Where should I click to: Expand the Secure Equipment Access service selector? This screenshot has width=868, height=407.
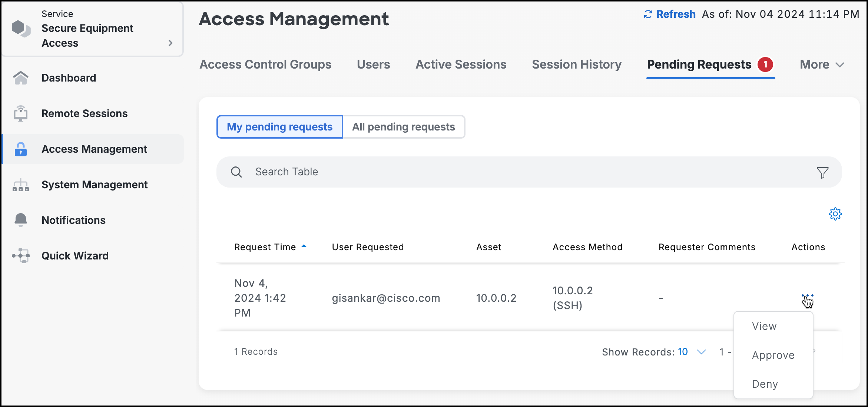pyautogui.click(x=170, y=43)
